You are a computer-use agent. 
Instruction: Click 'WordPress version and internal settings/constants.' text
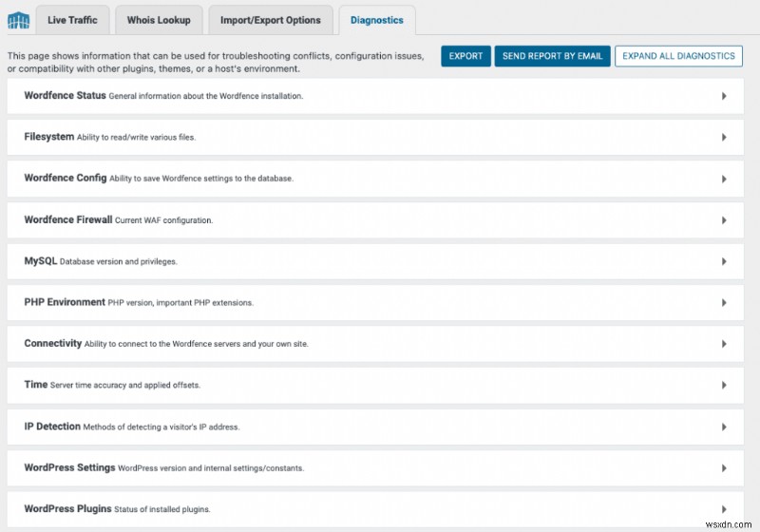pos(211,468)
